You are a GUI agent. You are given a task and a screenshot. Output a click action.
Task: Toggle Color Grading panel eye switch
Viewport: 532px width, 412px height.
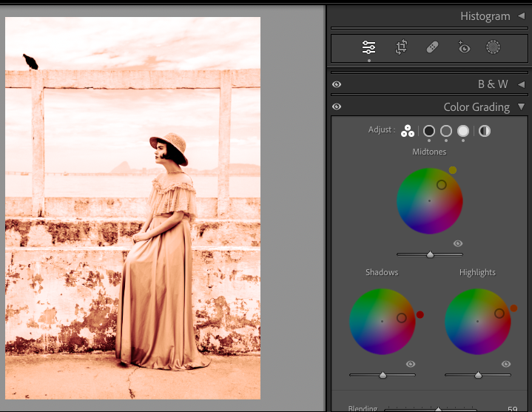tap(337, 107)
